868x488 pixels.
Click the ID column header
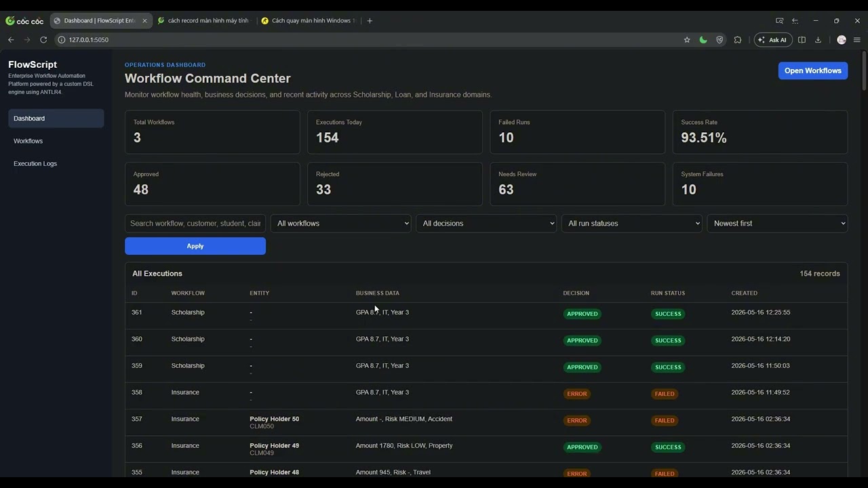tap(134, 293)
